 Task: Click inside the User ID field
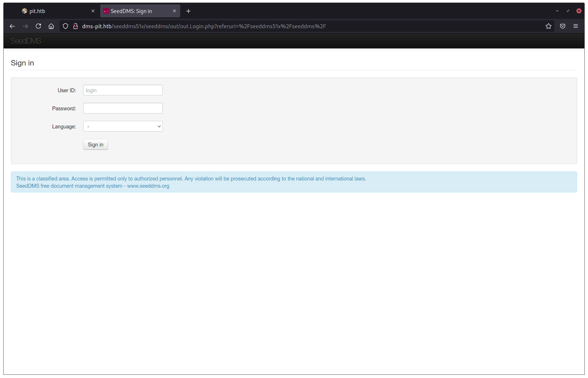(123, 90)
